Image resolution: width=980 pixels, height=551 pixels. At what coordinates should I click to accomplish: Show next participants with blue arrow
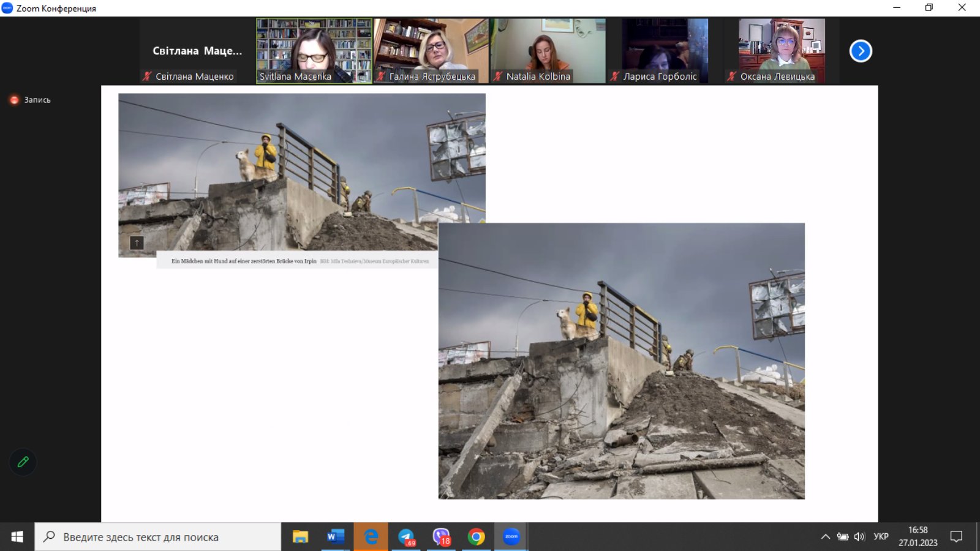coord(861,51)
